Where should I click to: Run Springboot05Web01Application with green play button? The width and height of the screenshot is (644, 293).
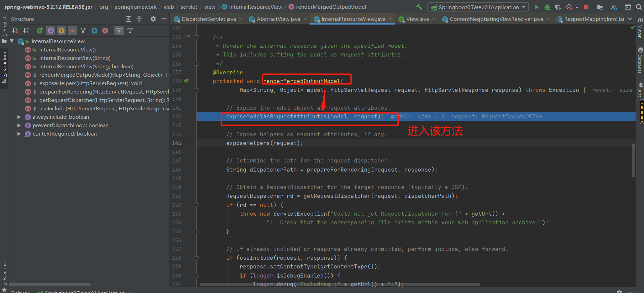point(536,7)
